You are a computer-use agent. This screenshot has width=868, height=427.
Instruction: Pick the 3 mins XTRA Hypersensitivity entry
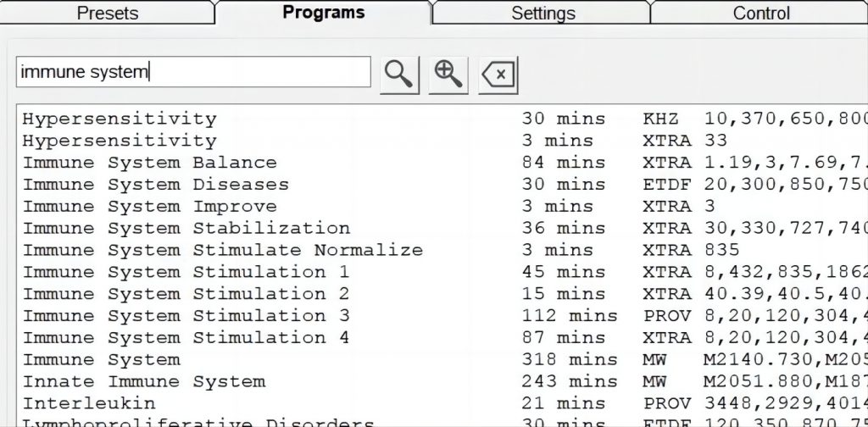point(120,141)
